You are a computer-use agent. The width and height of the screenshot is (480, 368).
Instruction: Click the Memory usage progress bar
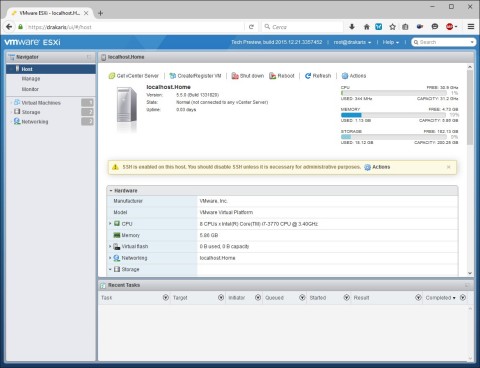[x=395, y=115]
